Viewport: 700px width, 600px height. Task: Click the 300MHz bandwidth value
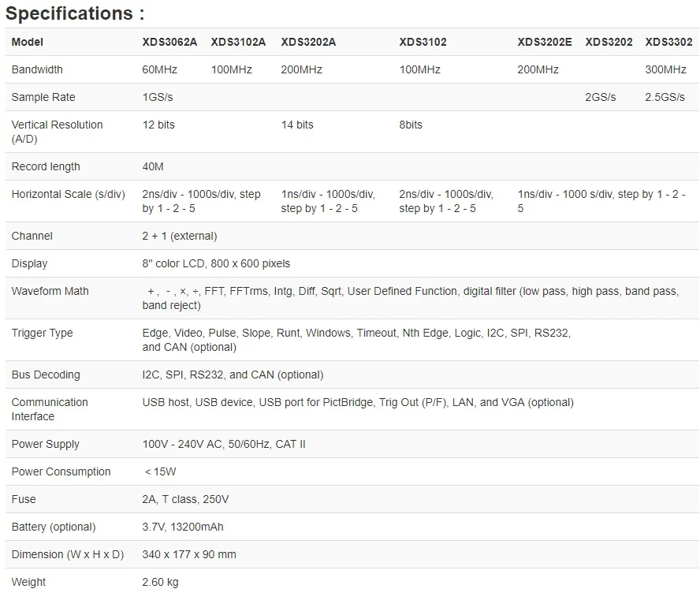click(x=665, y=69)
